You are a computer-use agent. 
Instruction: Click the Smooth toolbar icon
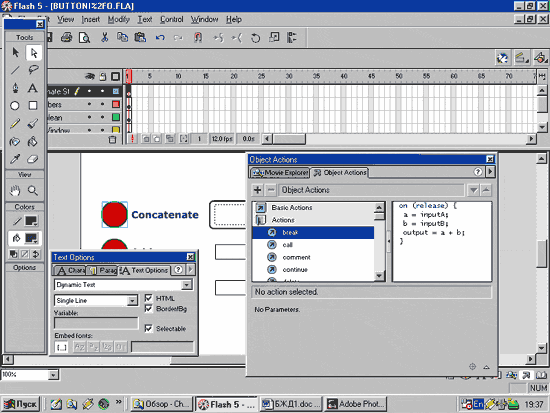pos(218,37)
